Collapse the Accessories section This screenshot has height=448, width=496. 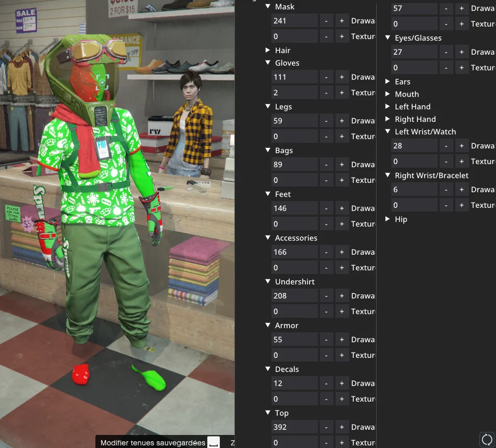point(268,238)
